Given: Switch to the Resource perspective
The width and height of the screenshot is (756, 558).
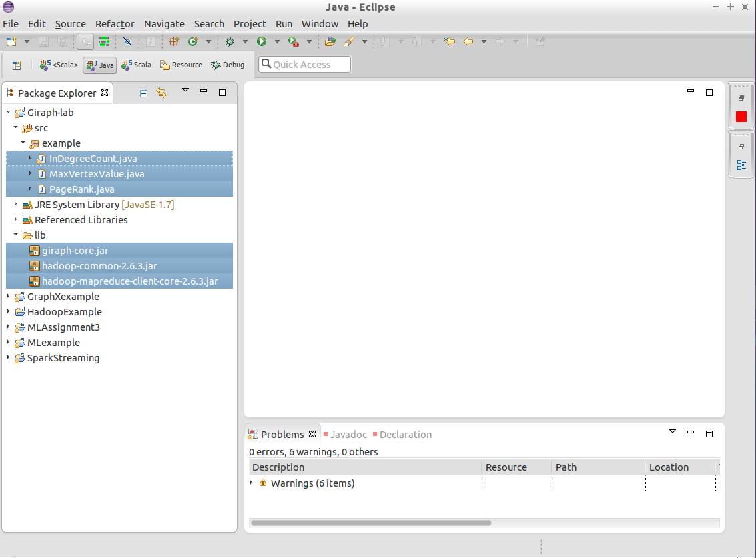Looking at the screenshot, I should 181,65.
